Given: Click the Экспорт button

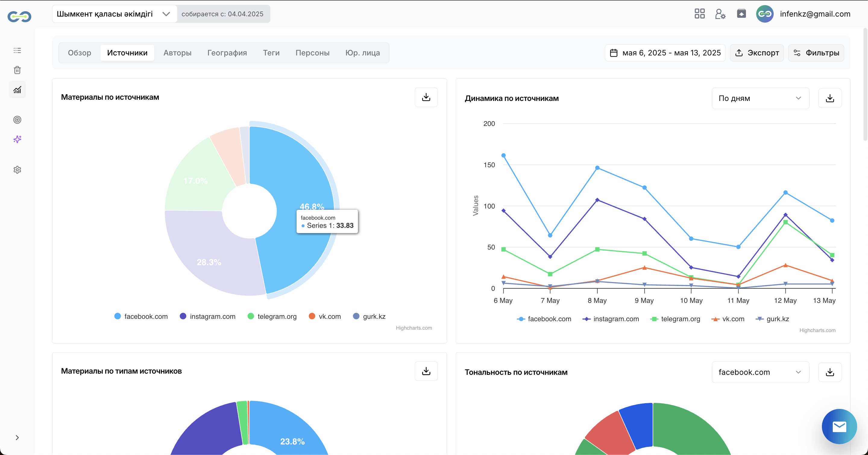Looking at the screenshot, I should [x=757, y=53].
